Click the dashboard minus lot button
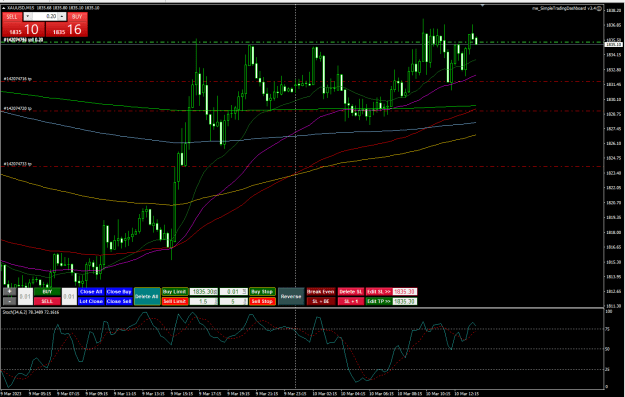Image resolution: width=625 pixels, height=397 pixels. point(10,301)
